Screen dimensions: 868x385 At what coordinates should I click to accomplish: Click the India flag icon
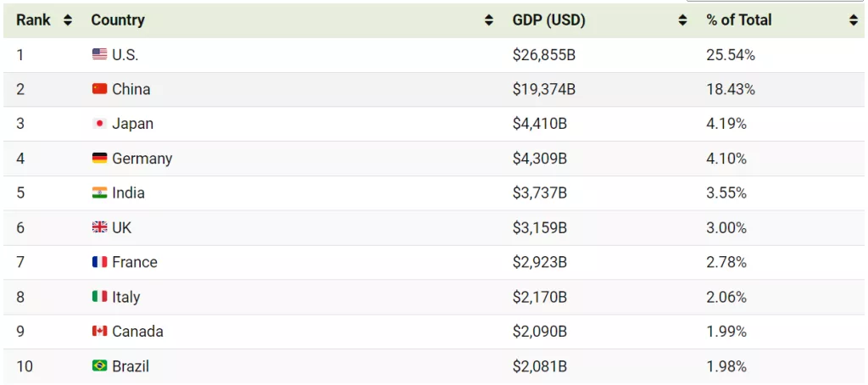(99, 192)
